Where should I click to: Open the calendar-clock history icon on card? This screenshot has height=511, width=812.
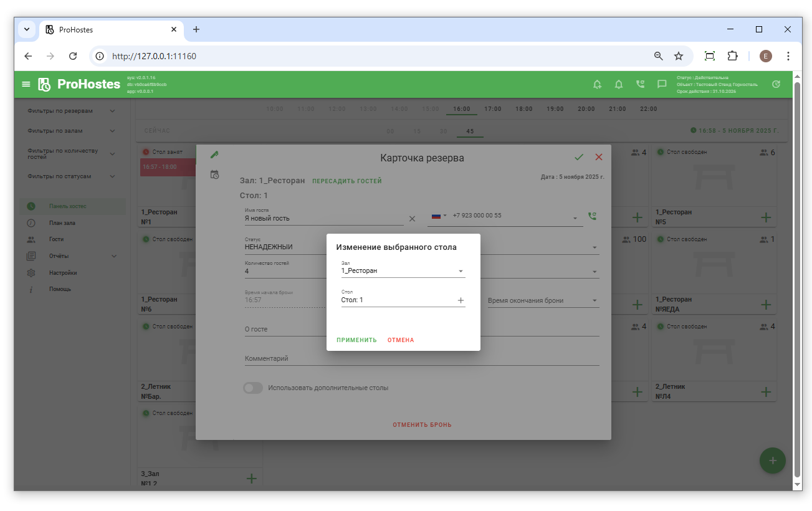coord(214,175)
